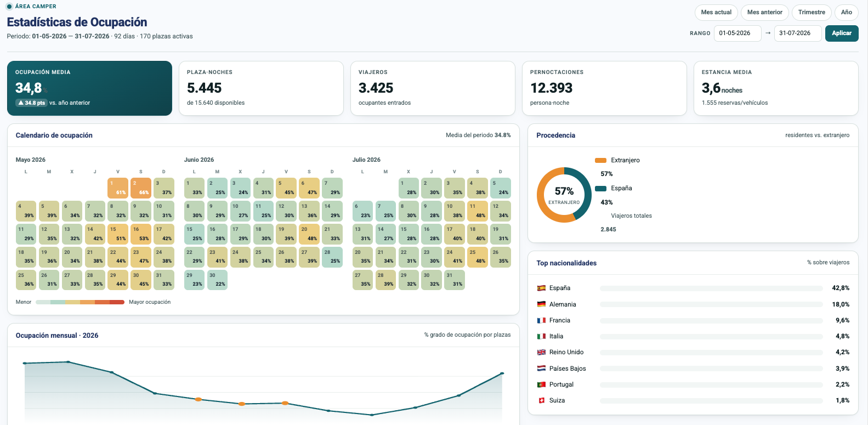Image resolution: width=868 pixels, height=425 pixels.
Task: Click the France flag icon
Action: pos(541,320)
